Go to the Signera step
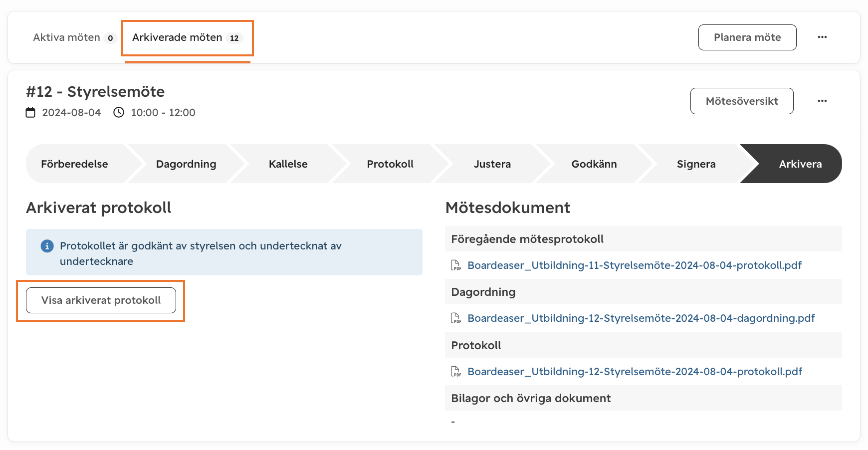This screenshot has width=868, height=450. tap(696, 164)
